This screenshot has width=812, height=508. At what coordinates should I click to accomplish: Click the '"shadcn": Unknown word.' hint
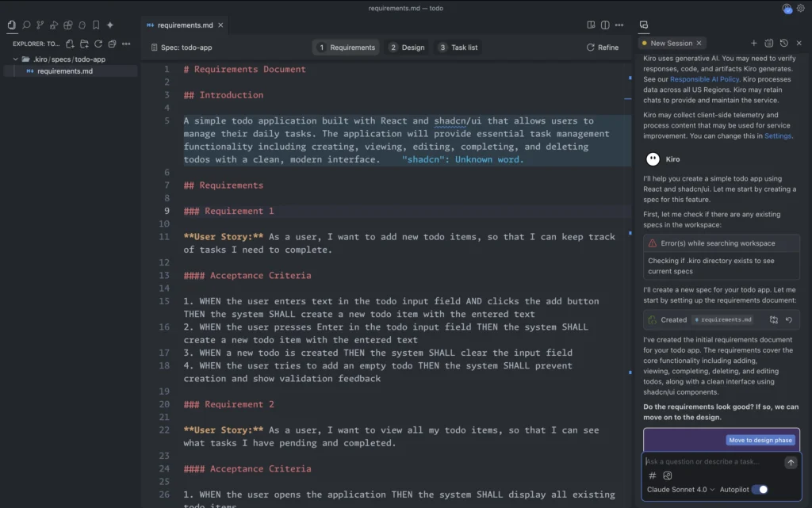point(462,160)
